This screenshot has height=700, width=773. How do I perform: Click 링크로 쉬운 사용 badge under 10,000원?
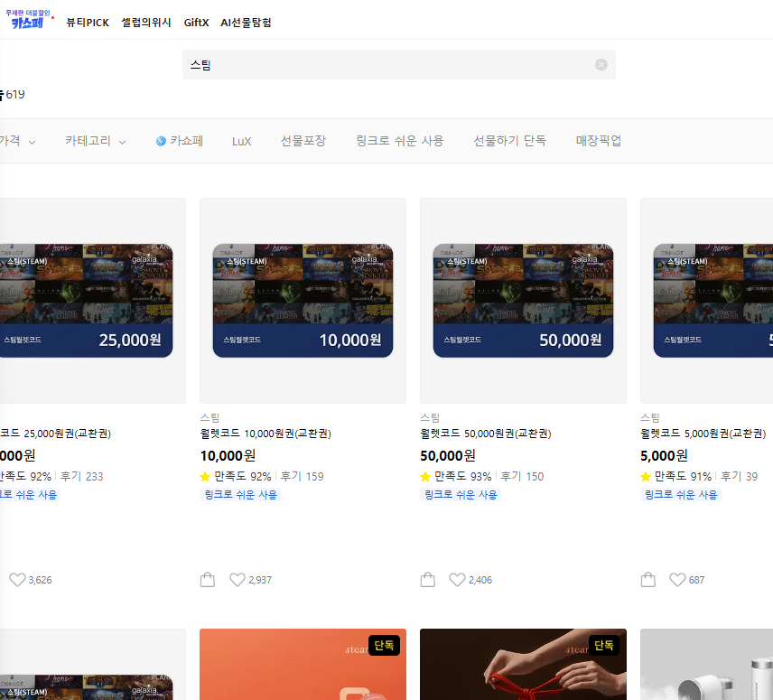[x=240, y=494]
